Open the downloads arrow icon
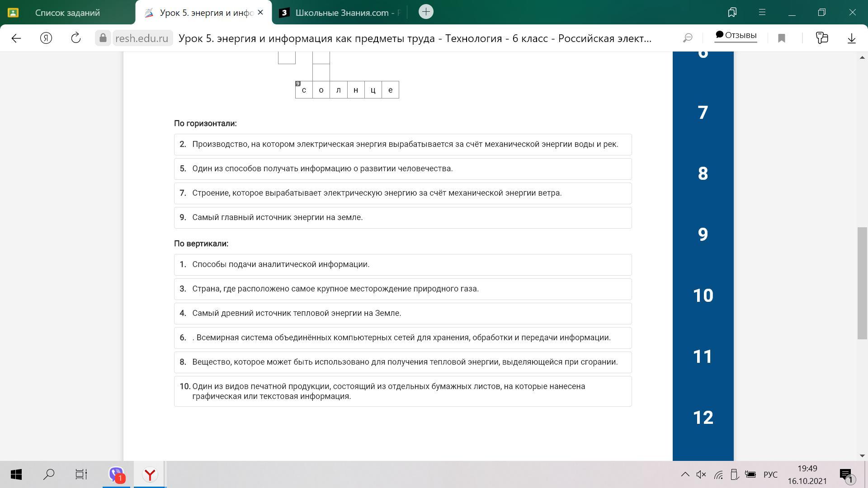 (x=851, y=38)
